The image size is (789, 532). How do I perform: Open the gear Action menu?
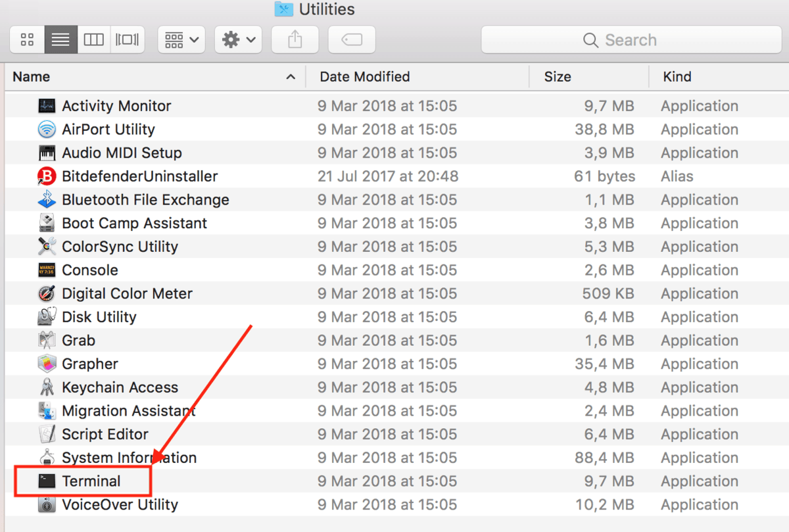tap(239, 40)
